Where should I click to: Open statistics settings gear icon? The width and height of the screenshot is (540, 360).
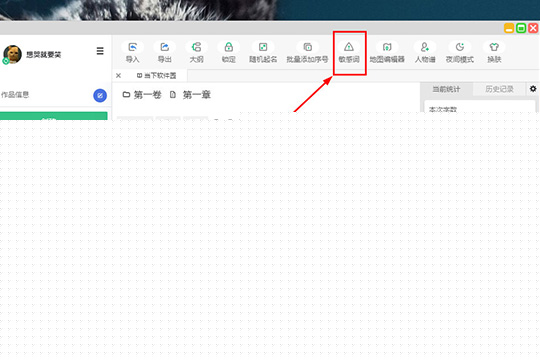(533, 89)
